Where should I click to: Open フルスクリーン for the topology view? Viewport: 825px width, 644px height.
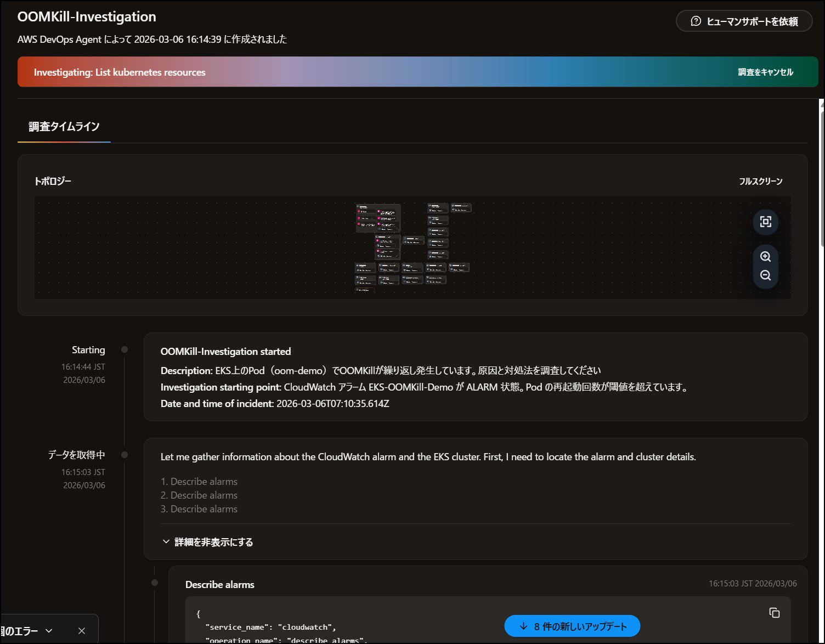pos(761,180)
